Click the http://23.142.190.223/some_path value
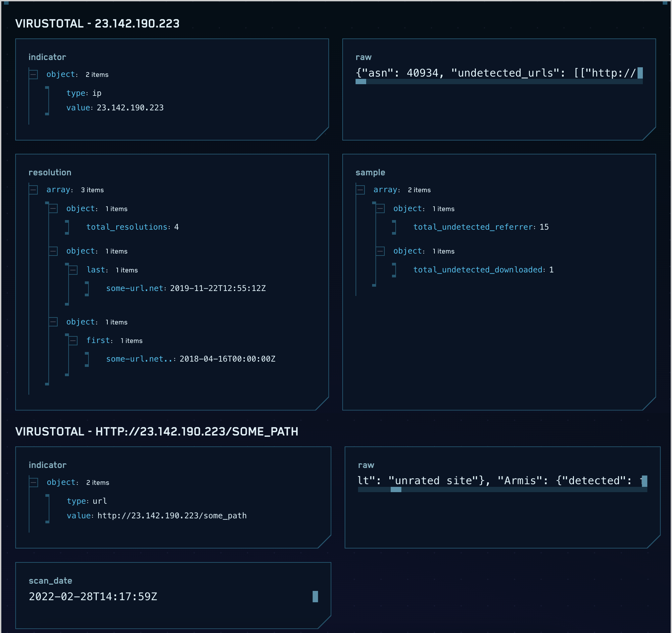The width and height of the screenshot is (672, 633). [x=171, y=515]
